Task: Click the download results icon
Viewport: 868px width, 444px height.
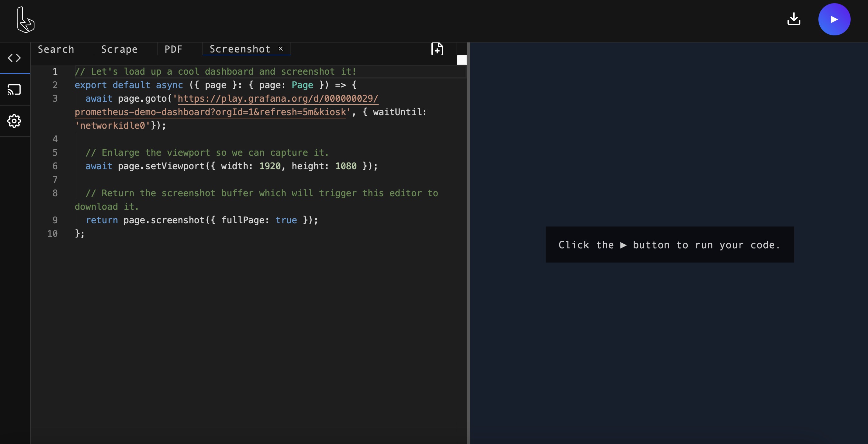Action: pyautogui.click(x=794, y=19)
